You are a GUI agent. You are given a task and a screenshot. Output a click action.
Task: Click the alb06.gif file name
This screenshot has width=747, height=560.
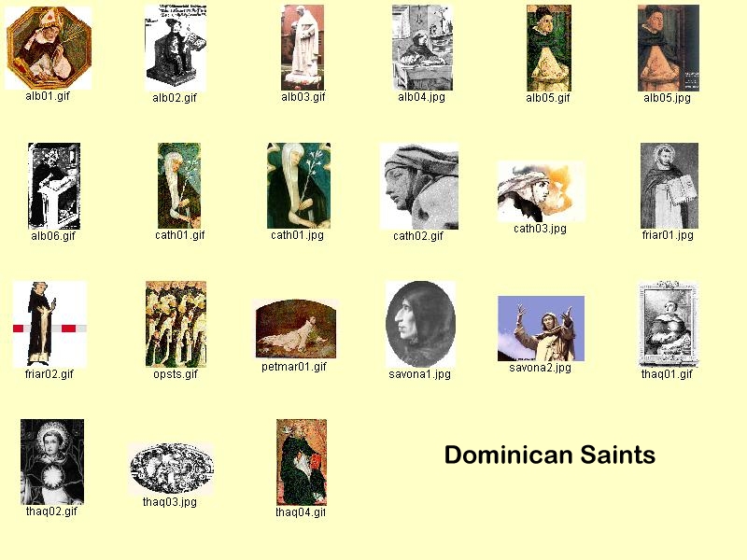[x=53, y=236]
